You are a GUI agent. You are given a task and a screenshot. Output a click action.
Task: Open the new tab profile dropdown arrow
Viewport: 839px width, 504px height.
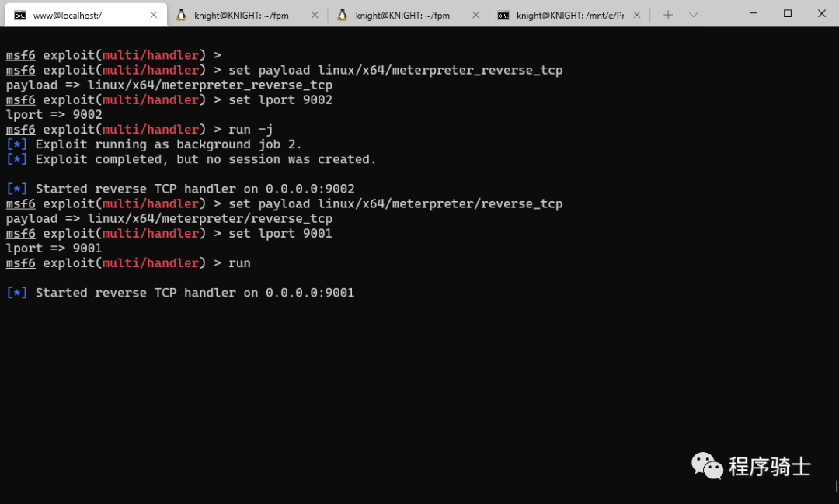[694, 15]
